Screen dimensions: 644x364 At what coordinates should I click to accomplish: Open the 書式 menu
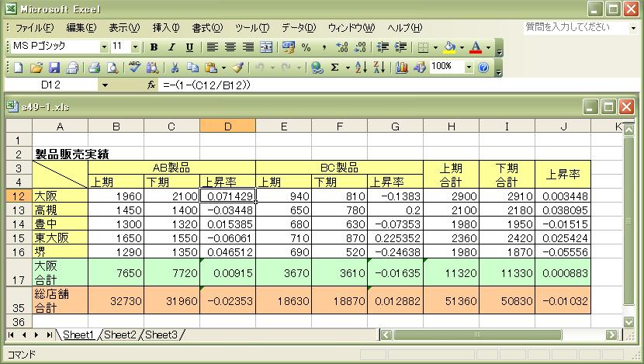point(207,27)
